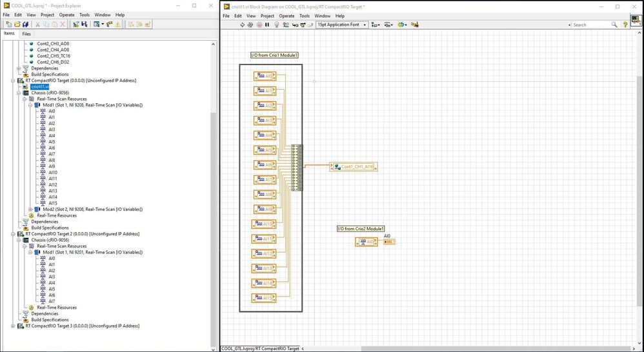Screen dimensions: 644x352
Task: Open the 15pt Application Font dropdown
Action: click(342, 24)
